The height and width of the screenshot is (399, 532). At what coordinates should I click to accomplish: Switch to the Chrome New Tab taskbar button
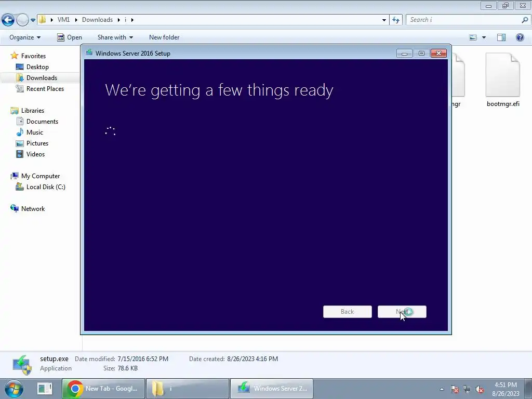(103, 389)
